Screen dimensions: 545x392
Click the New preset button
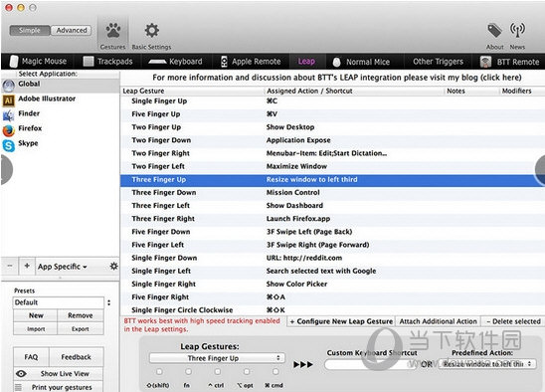click(36, 315)
